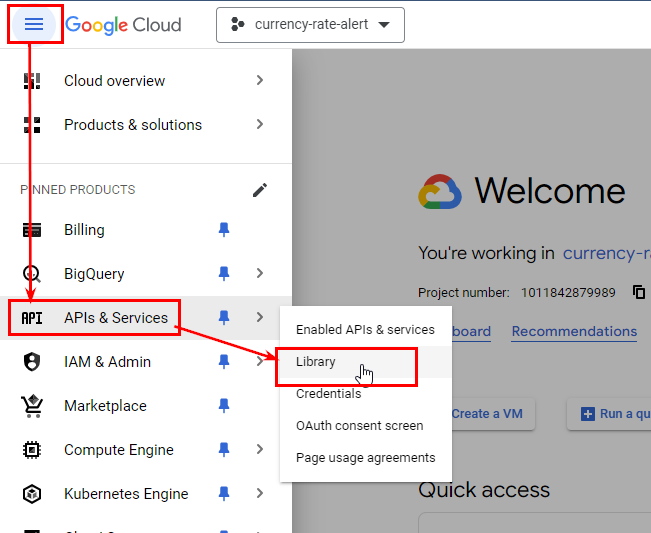Expand the Compute Engine submenu arrow

pyautogui.click(x=260, y=450)
